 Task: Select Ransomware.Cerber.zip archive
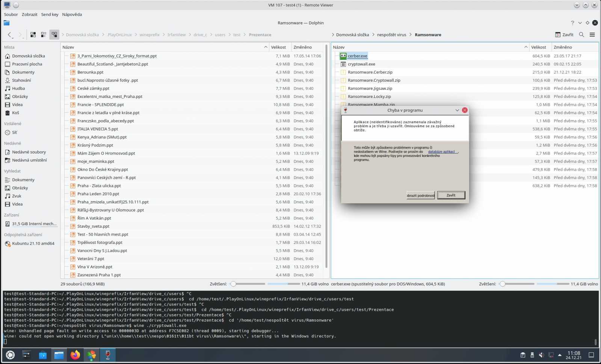[370, 72]
